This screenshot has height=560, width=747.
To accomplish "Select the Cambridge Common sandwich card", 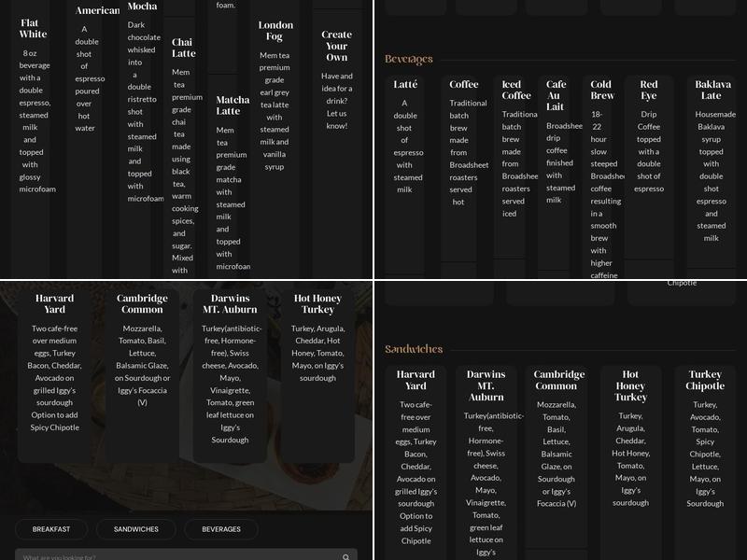I will click(x=142, y=355).
